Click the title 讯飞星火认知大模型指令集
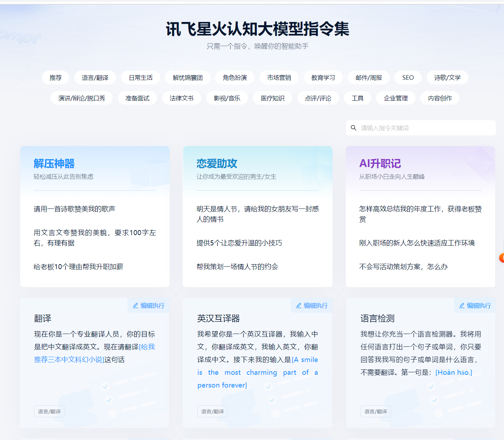 coord(257,29)
